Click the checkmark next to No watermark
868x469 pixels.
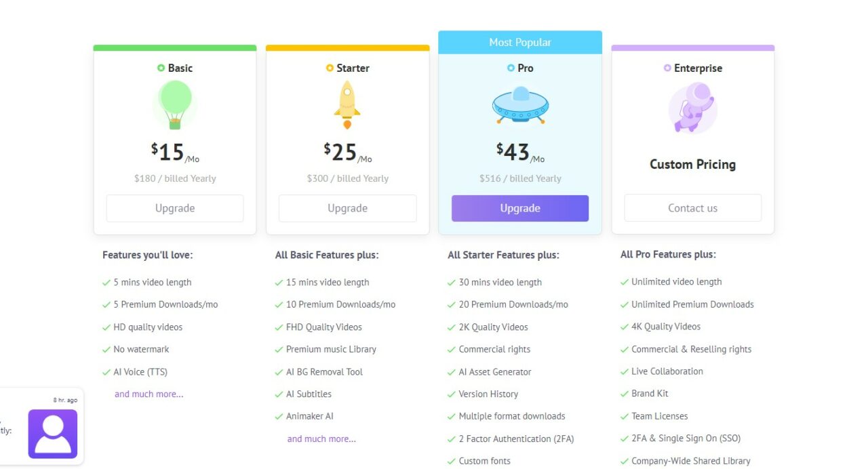point(106,349)
